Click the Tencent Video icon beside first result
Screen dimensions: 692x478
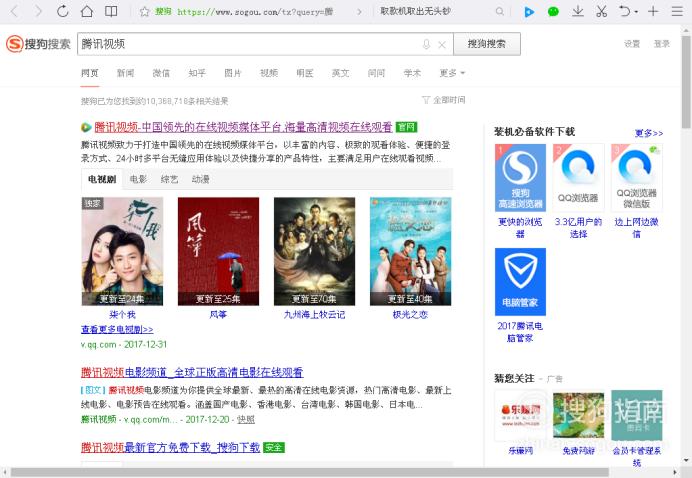[86, 128]
